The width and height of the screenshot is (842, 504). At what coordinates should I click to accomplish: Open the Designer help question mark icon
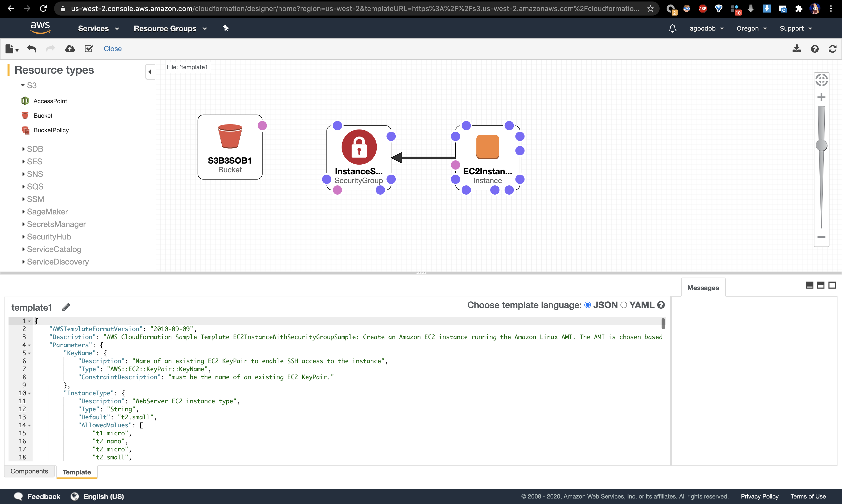(x=814, y=49)
